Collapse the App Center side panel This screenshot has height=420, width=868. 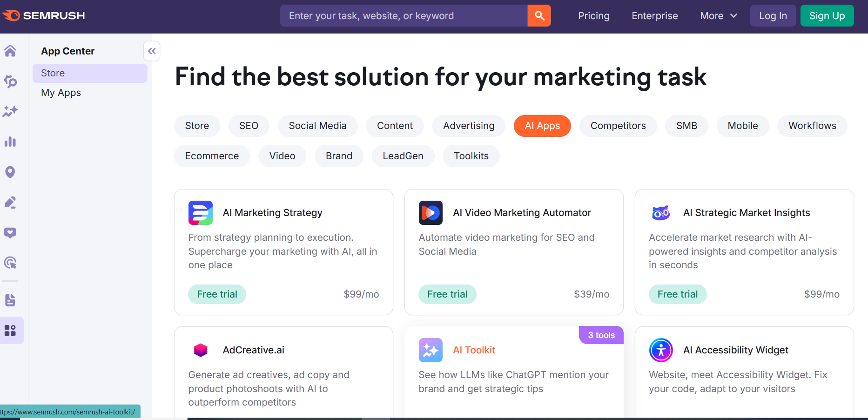point(152,51)
